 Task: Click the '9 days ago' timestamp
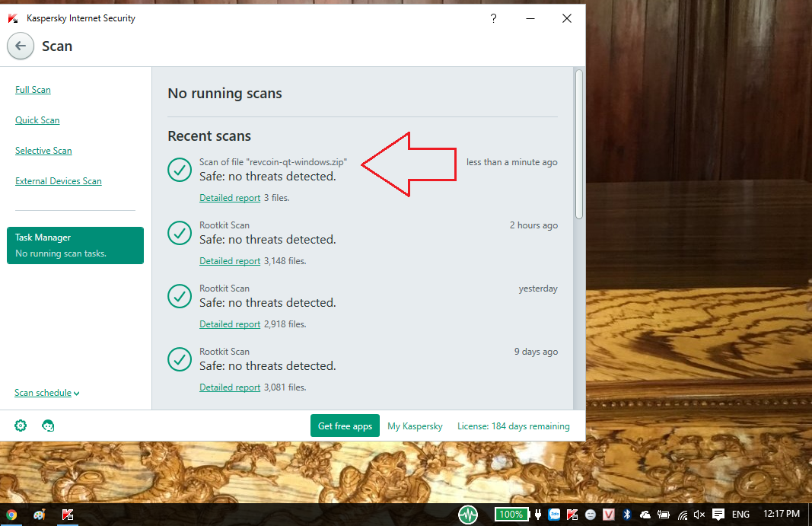coord(536,352)
